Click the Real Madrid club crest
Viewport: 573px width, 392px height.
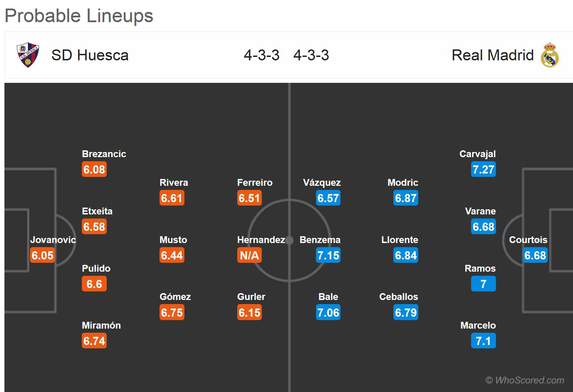coord(549,55)
